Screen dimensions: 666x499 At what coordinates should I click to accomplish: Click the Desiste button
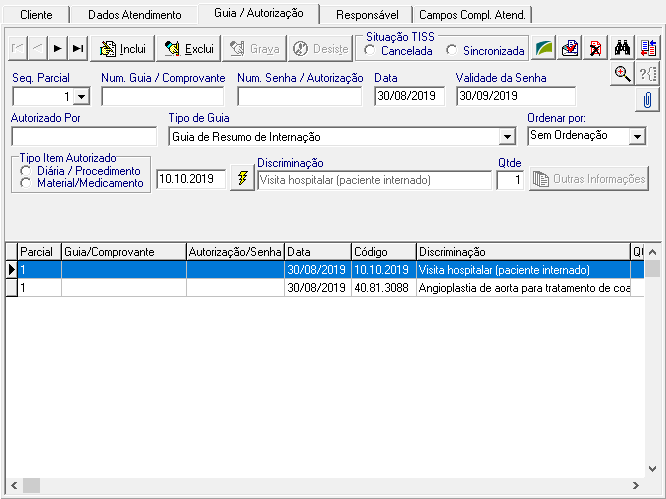(x=321, y=49)
